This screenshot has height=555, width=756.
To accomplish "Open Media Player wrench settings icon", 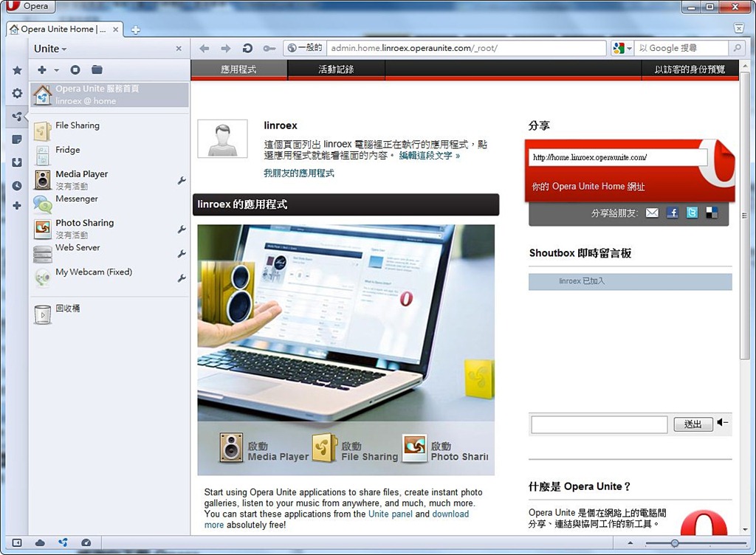I will (182, 181).
